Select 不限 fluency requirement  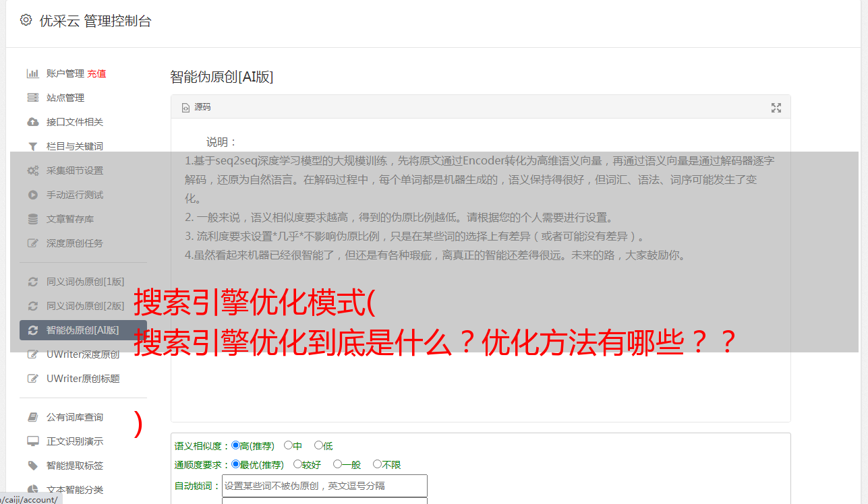pos(378,464)
